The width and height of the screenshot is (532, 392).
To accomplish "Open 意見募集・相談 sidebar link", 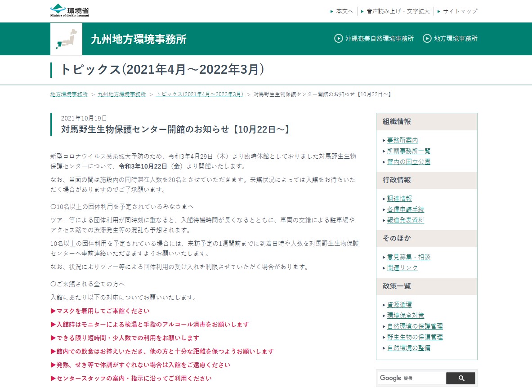I will click(x=409, y=257).
